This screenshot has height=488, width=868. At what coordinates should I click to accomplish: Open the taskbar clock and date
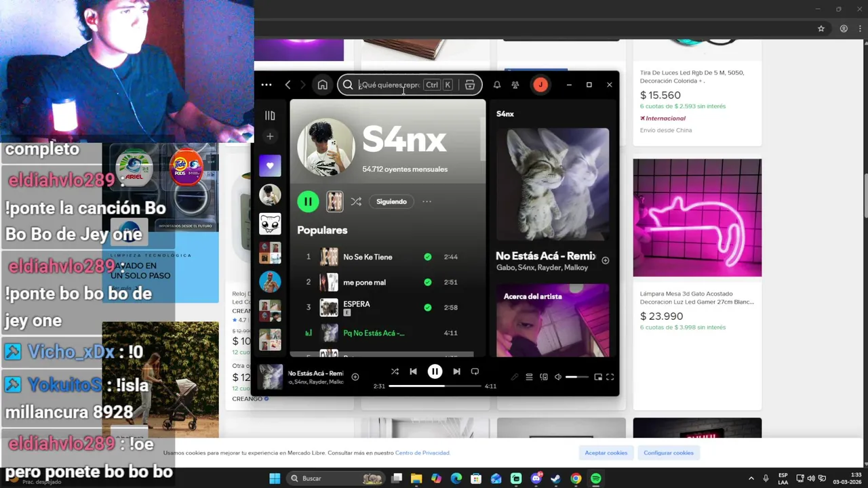coord(846,479)
